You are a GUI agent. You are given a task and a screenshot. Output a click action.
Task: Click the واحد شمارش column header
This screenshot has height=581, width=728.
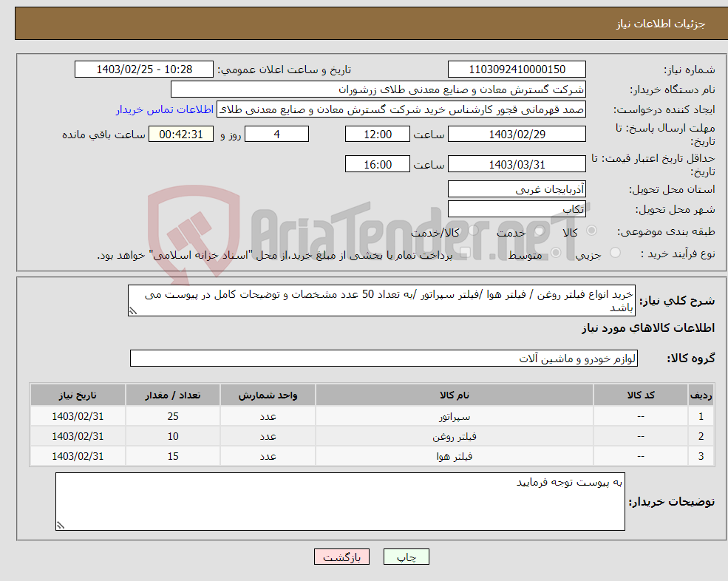click(268, 395)
